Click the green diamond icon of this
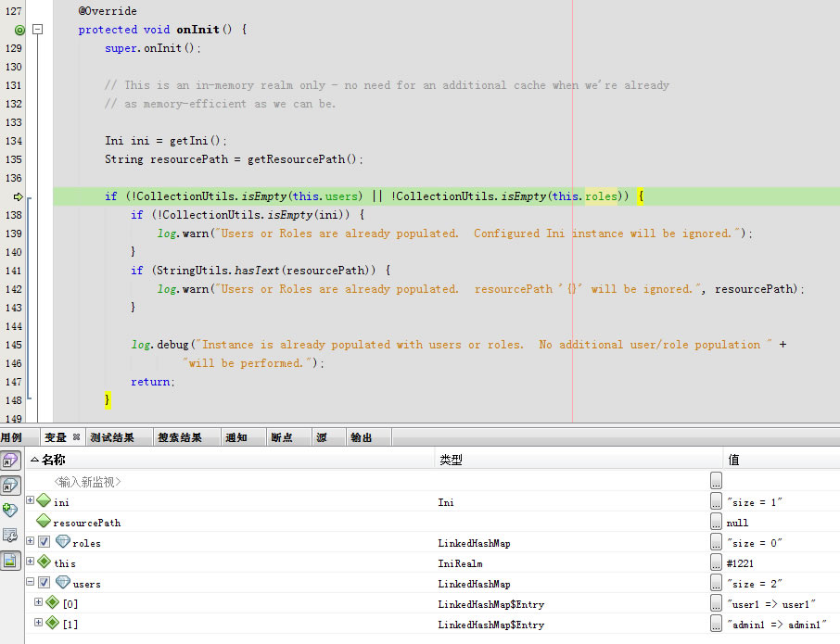The height and width of the screenshot is (644, 840). tap(44, 562)
